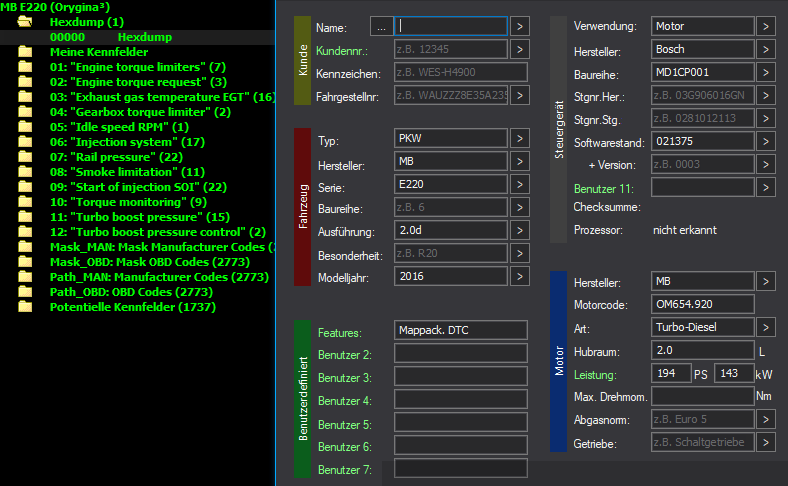Image resolution: width=788 pixels, height=486 pixels.
Task: Click folder icon for Rail pressure
Action: click(25, 157)
